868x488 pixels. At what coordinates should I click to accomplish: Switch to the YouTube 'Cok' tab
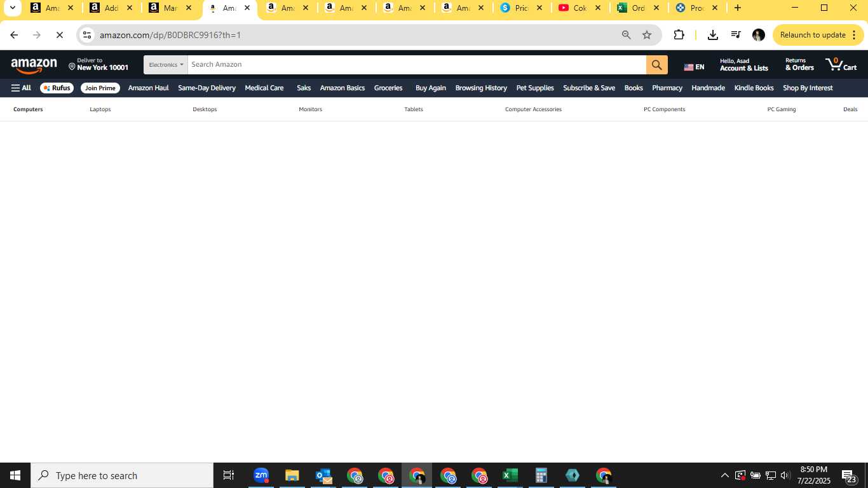tap(573, 8)
